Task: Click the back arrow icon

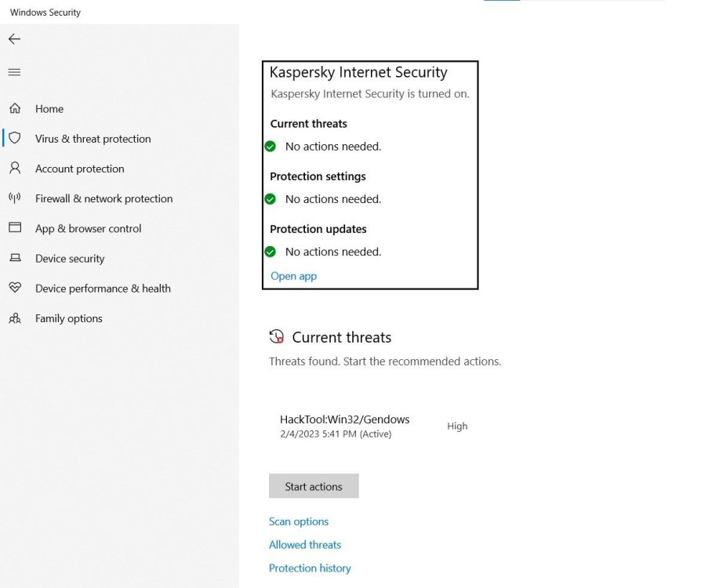Action: (x=14, y=39)
